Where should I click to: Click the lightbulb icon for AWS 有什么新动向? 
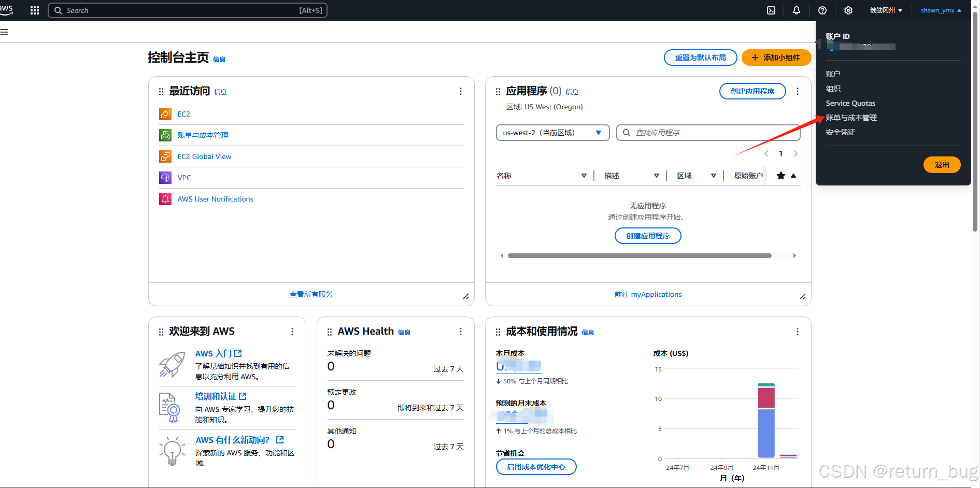172,451
